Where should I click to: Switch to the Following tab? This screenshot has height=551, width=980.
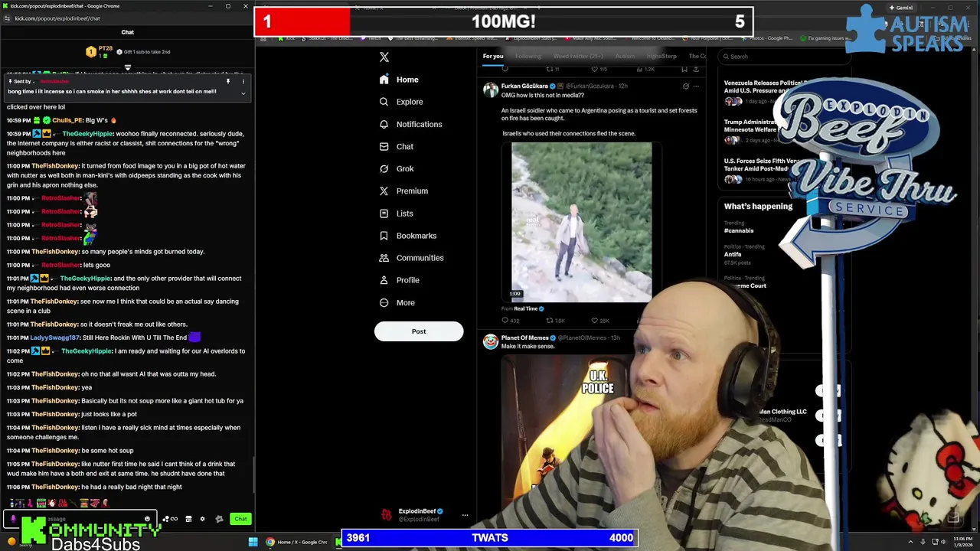pyautogui.click(x=528, y=56)
